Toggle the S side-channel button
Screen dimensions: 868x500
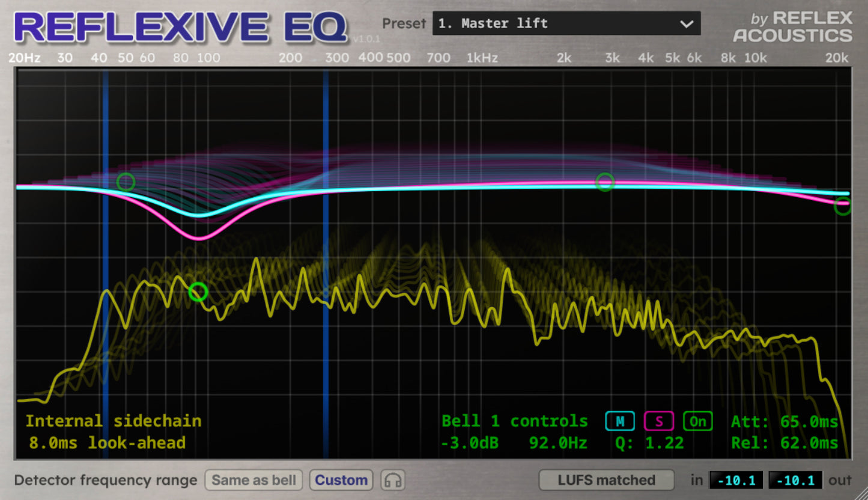(x=659, y=422)
